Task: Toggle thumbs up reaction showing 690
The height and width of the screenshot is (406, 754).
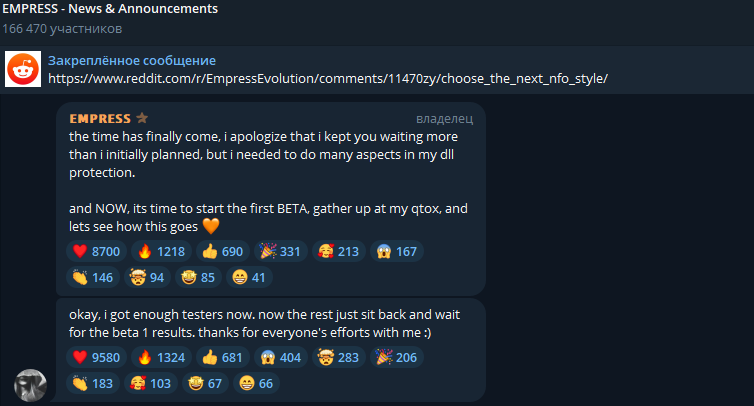Action: 224,251
